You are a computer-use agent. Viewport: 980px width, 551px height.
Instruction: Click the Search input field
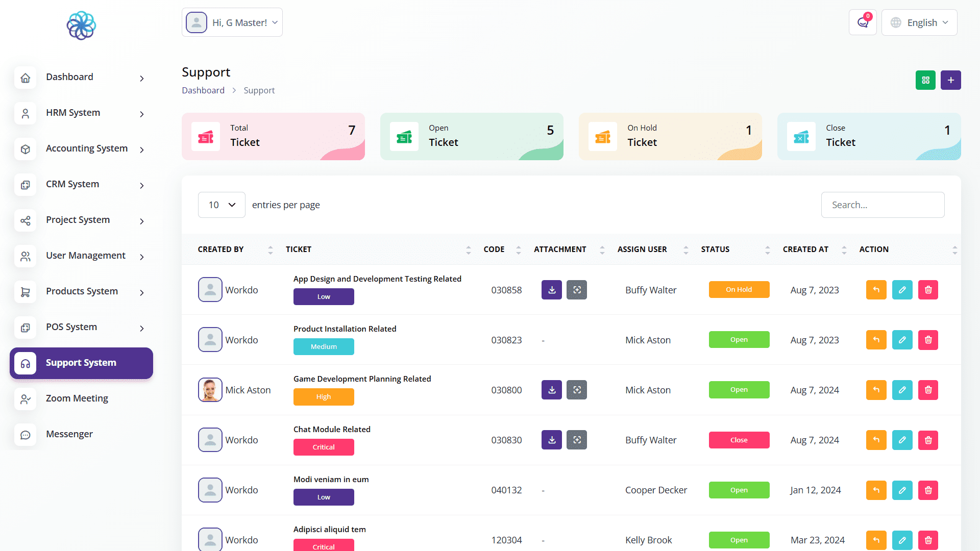click(883, 205)
